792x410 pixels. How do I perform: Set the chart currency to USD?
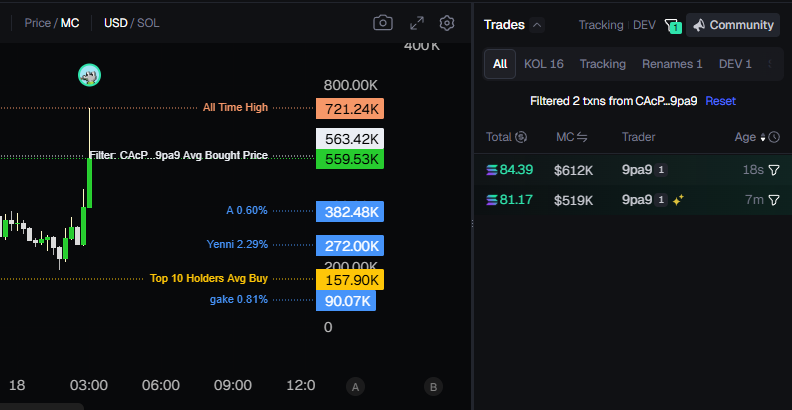116,23
